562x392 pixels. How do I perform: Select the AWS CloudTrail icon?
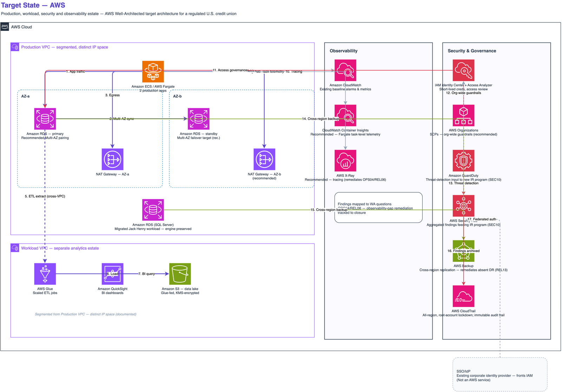[x=463, y=296]
